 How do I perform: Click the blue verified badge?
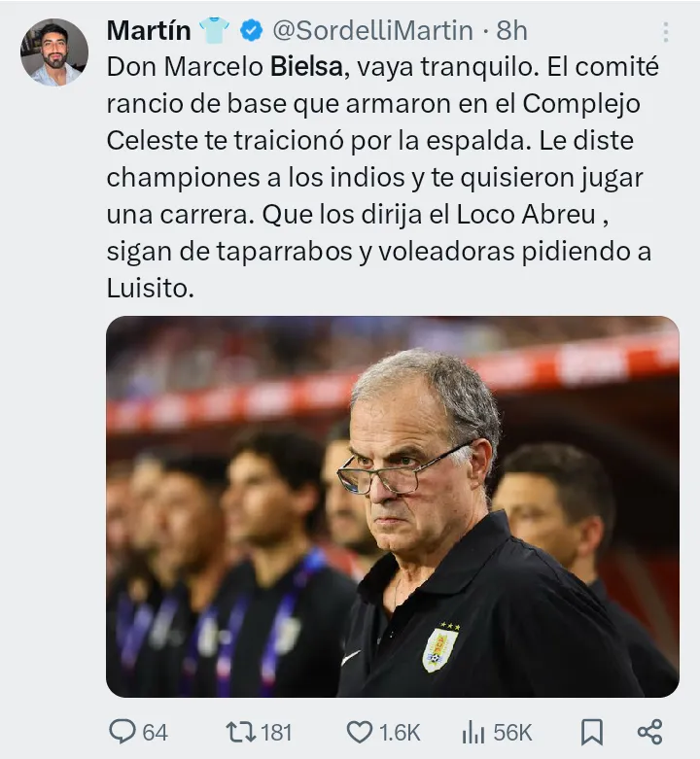(251, 31)
